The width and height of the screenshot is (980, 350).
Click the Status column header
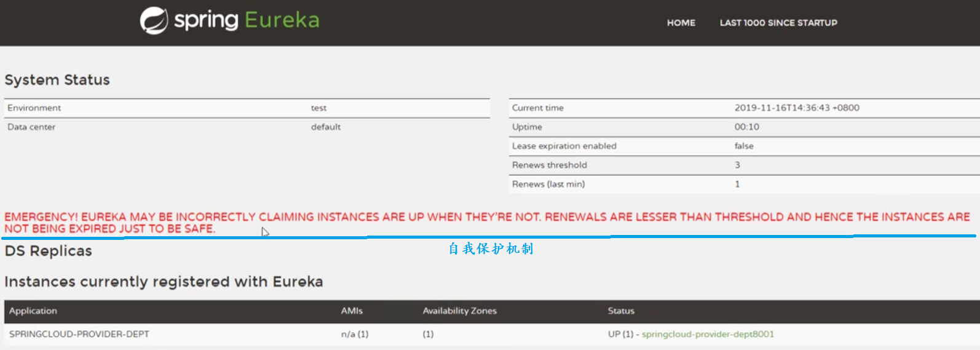point(621,311)
